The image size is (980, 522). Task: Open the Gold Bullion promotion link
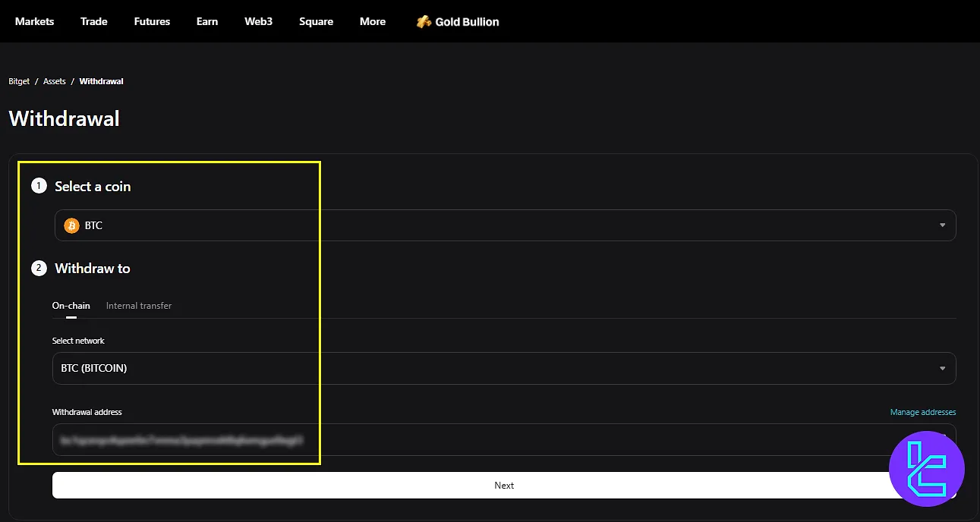pos(458,22)
